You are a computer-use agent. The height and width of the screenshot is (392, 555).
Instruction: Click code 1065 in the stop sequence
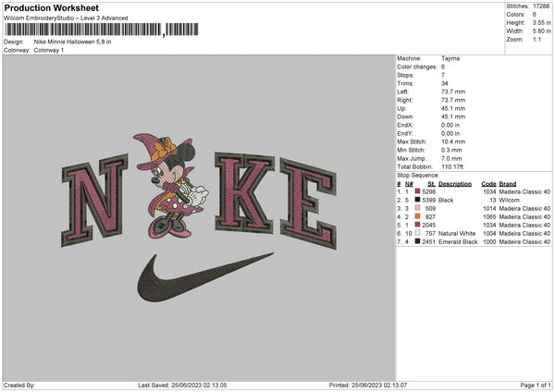click(489, 216)
